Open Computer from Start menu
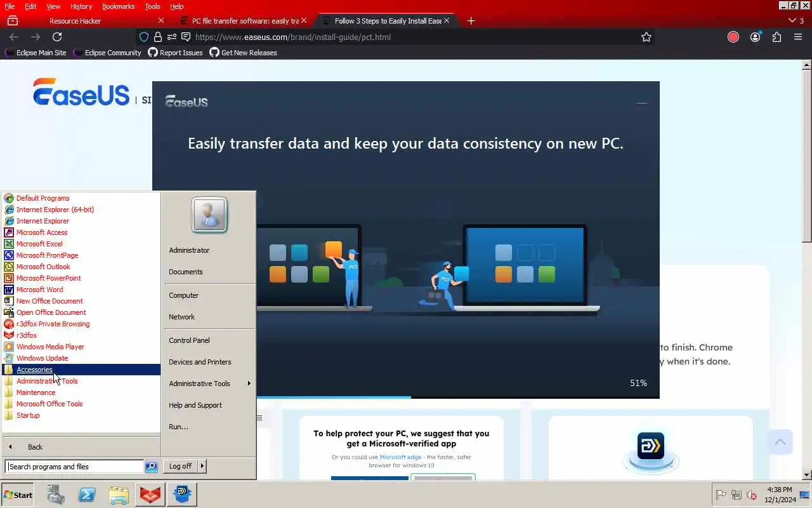Screen dimensions: 812x508 pyautogui.click(x=184, y=295)
